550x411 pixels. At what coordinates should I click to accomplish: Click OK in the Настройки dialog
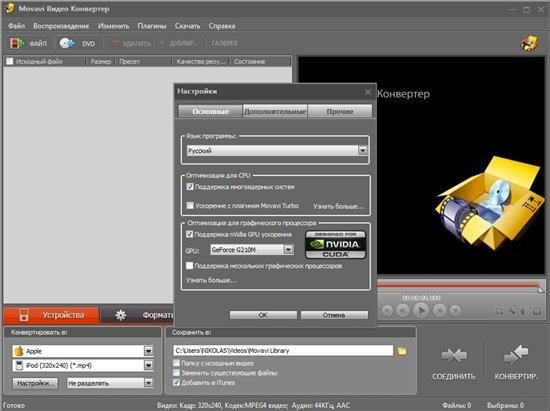[263, 315]
